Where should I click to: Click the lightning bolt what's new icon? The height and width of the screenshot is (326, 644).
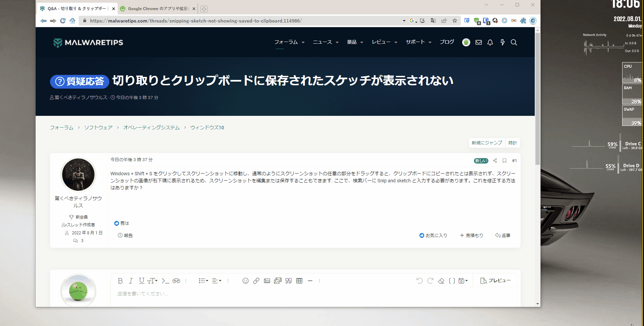(502, 42)
